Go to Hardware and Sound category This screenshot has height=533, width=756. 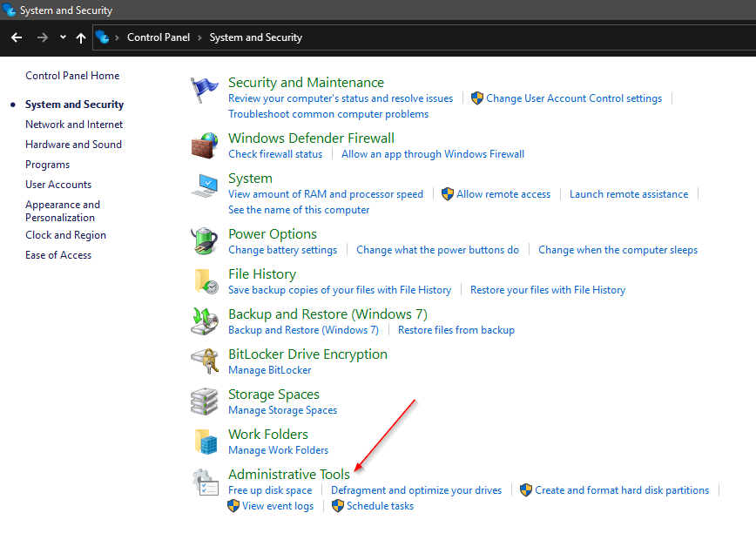point(73,145)
